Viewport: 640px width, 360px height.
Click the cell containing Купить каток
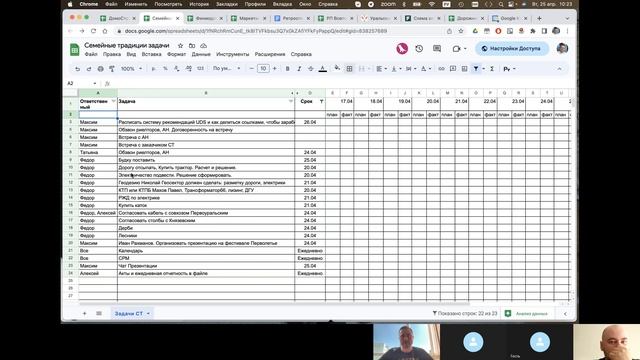click(x=206, y=205)
